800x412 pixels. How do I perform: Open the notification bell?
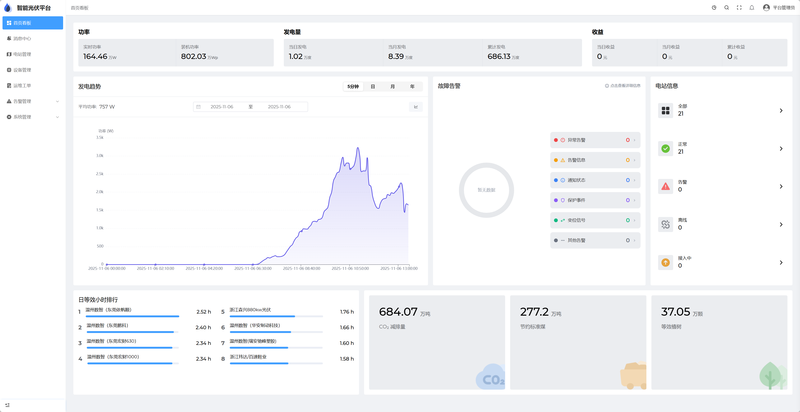point(752,7)
